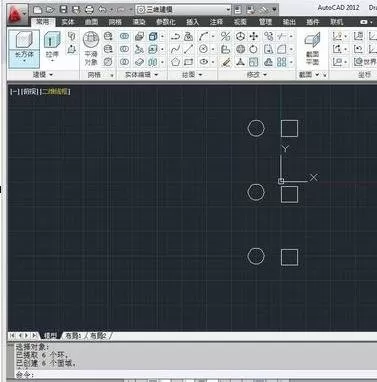This screenshot has width=377, height=382.
Task: Click the 二维线框 visual style label
Action: tap(55, 91)
